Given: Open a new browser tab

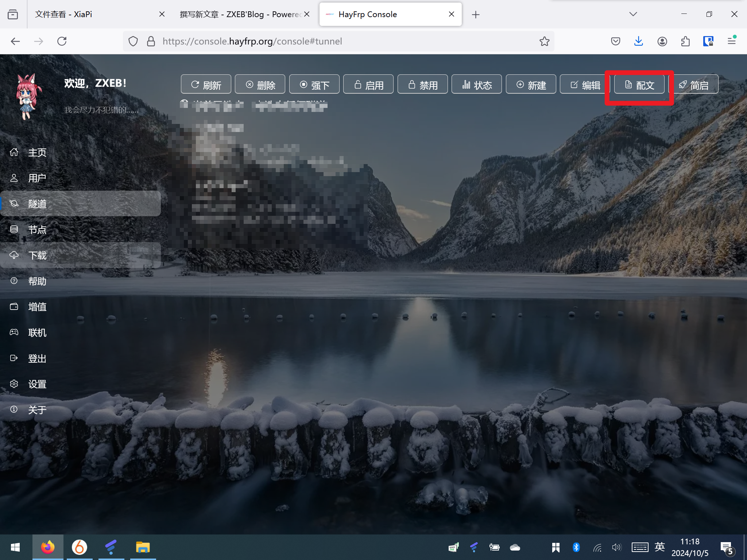Looking at the screenshot, I should 476,15.
